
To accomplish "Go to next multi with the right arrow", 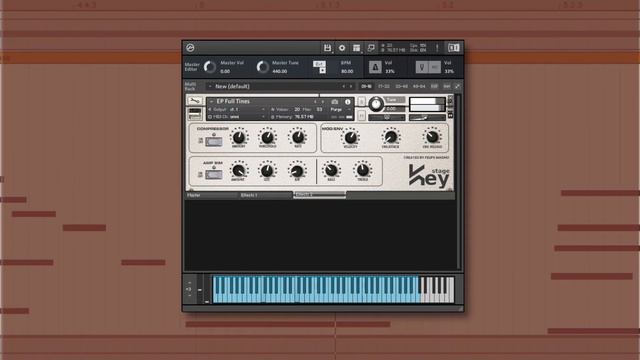I will coord(351,87).
